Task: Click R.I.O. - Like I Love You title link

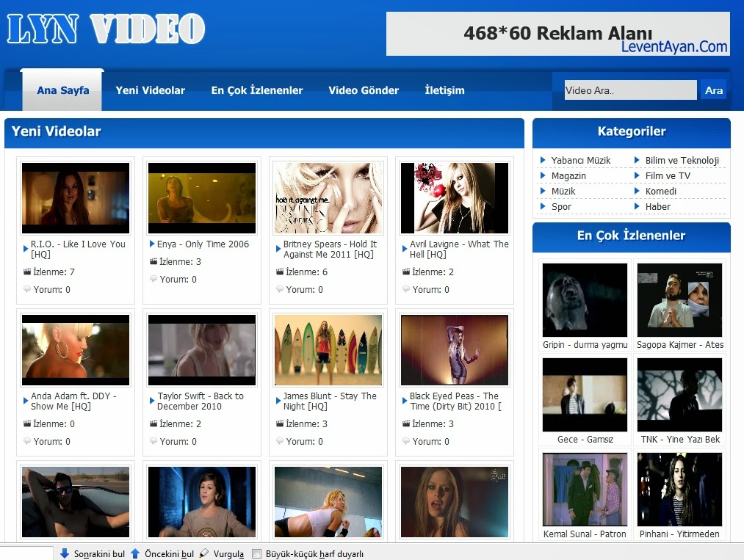Action: pos(78,249)
